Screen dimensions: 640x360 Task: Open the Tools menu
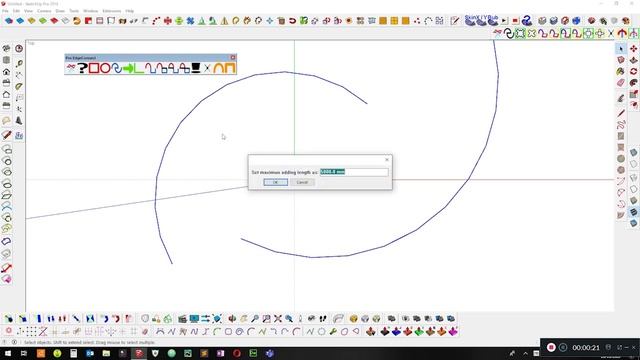(74, 11)
